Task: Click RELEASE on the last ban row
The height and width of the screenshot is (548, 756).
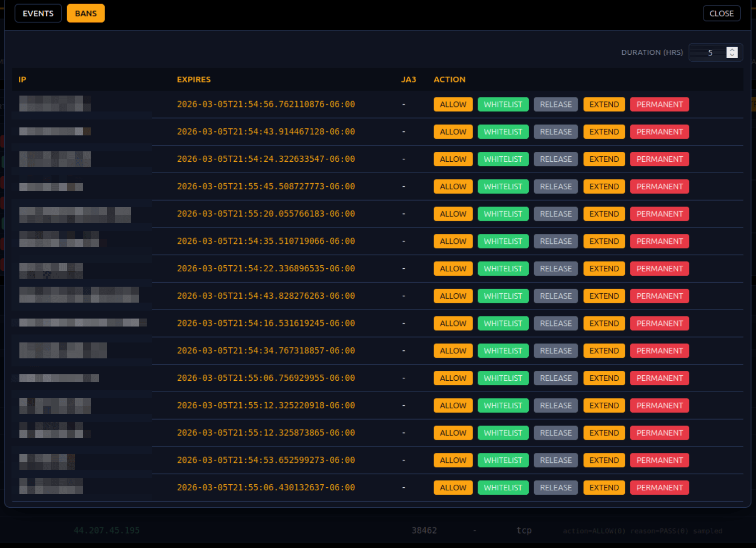Action: pos(555,487)
